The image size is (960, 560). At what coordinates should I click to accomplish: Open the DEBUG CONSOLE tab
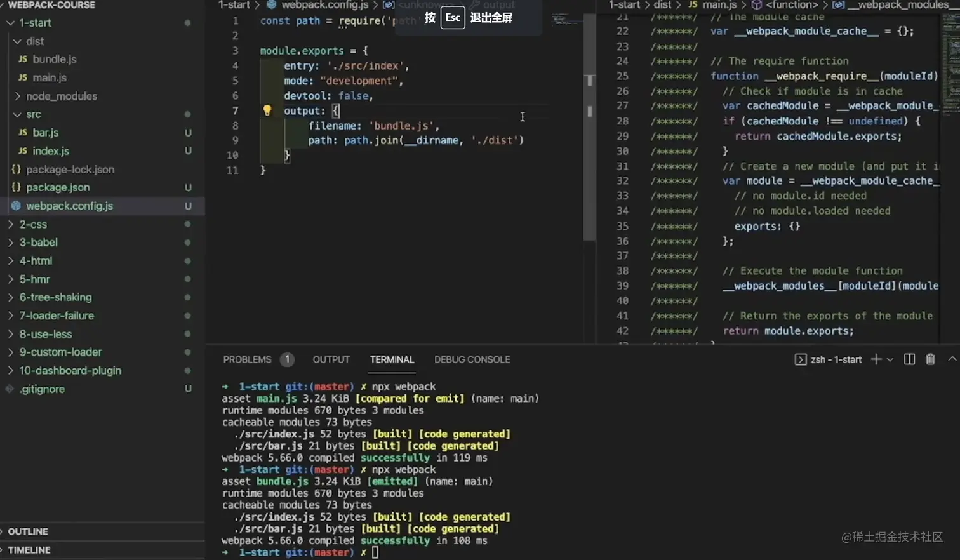[x=472, y=359]
